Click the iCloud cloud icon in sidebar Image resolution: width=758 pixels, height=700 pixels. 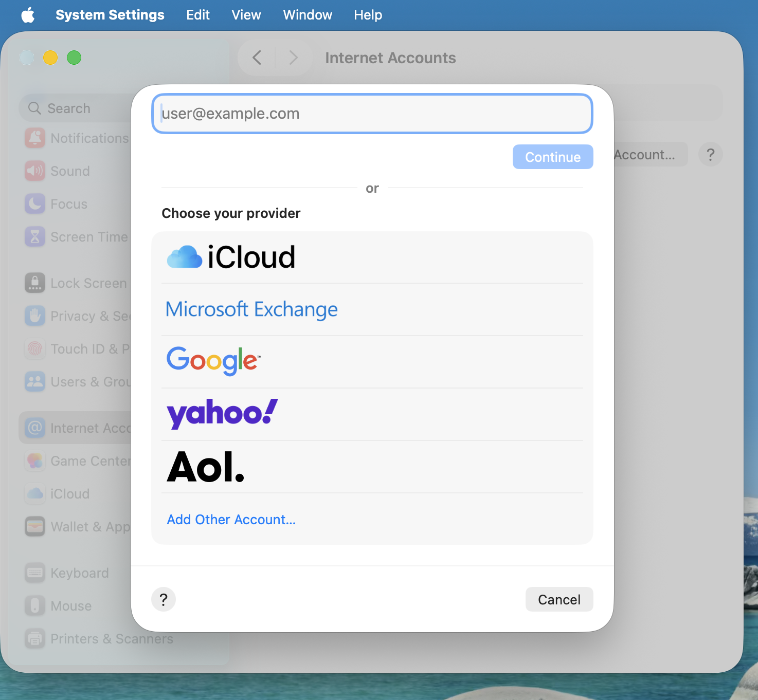pyautogui.click(x=34, y=493)
